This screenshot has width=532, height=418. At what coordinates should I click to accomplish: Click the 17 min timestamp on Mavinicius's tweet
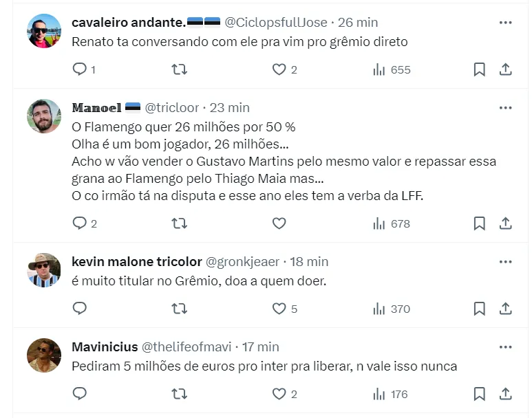[259, 347]
